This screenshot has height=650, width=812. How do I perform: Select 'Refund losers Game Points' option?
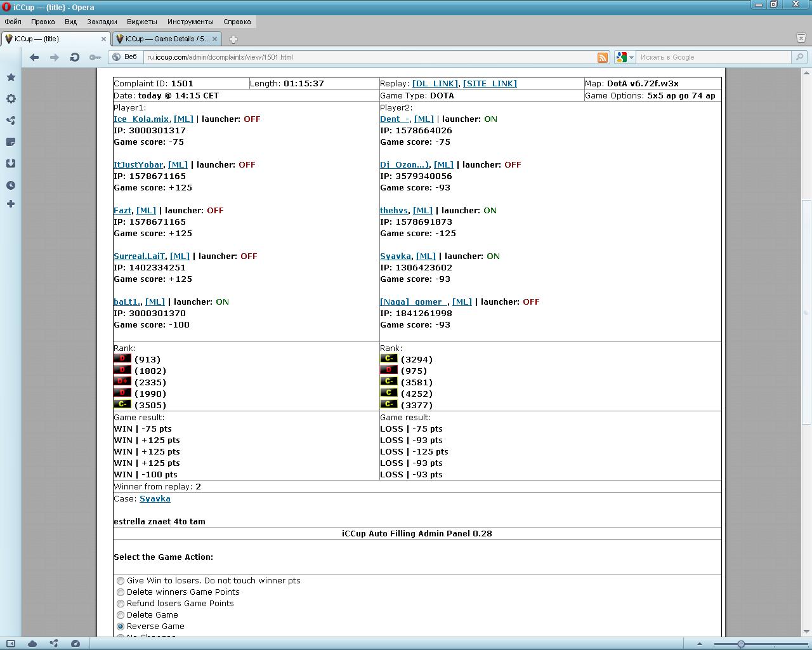click(121, 604)
